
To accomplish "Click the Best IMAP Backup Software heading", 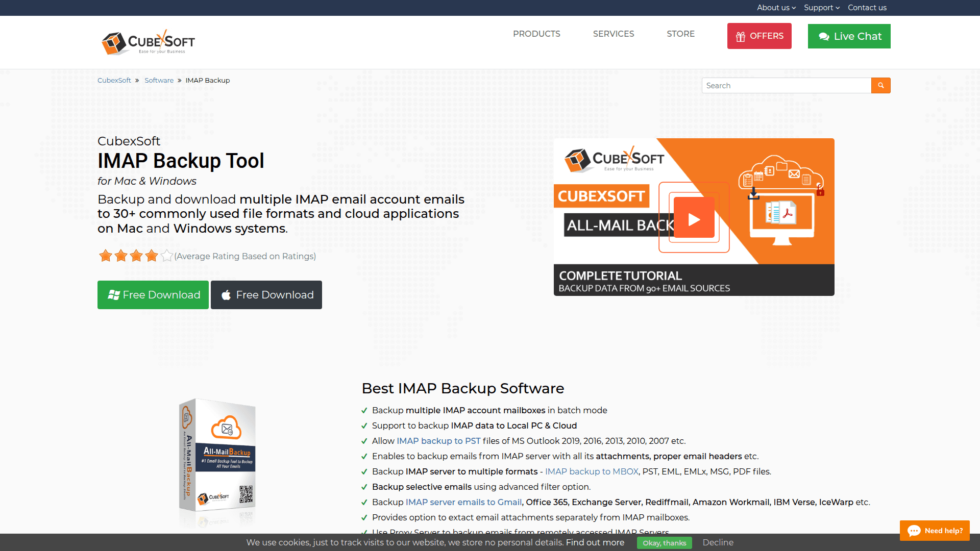I will tap(463, 389).
